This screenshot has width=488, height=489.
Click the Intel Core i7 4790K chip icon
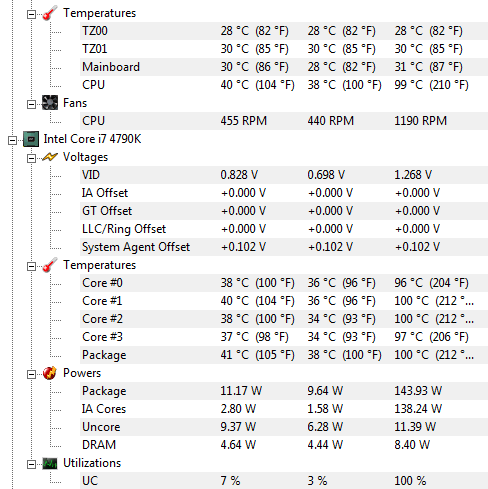pos(31,139)
